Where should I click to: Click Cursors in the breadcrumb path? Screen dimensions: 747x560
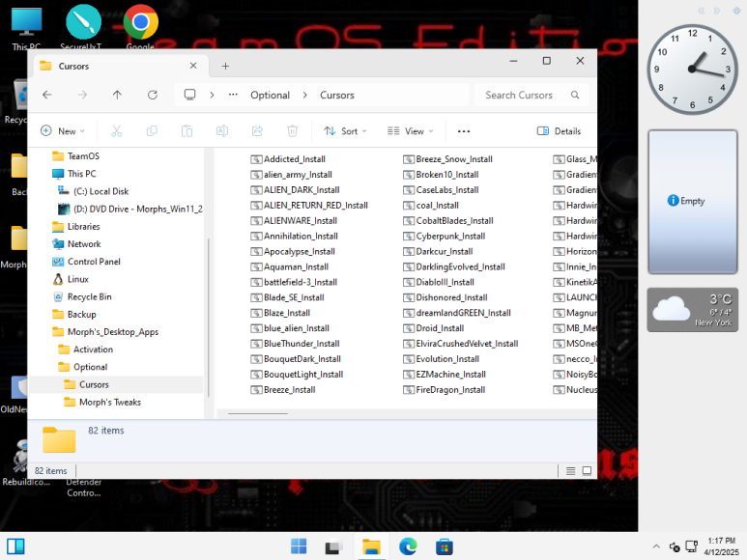337,95
